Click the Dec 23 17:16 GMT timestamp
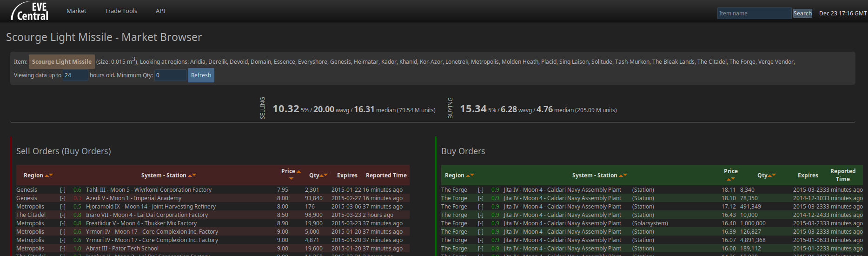 [842, 13]
